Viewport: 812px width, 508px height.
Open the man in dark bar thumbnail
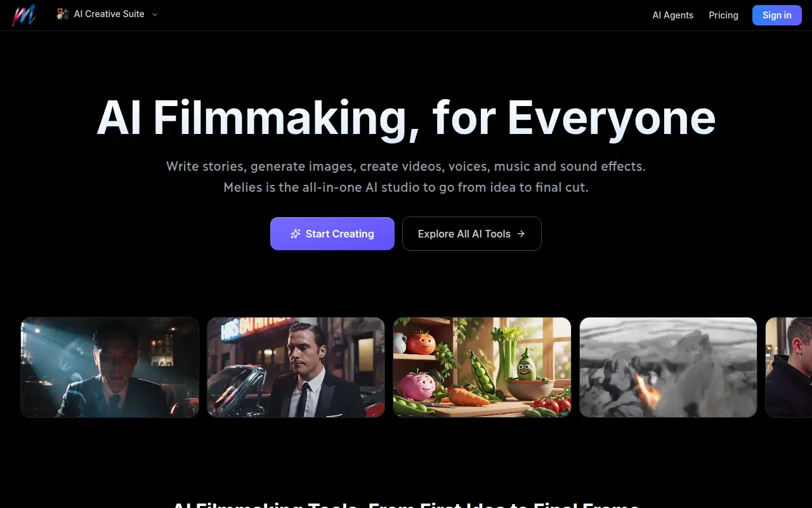pyautogui.click(x=110, y=367)
